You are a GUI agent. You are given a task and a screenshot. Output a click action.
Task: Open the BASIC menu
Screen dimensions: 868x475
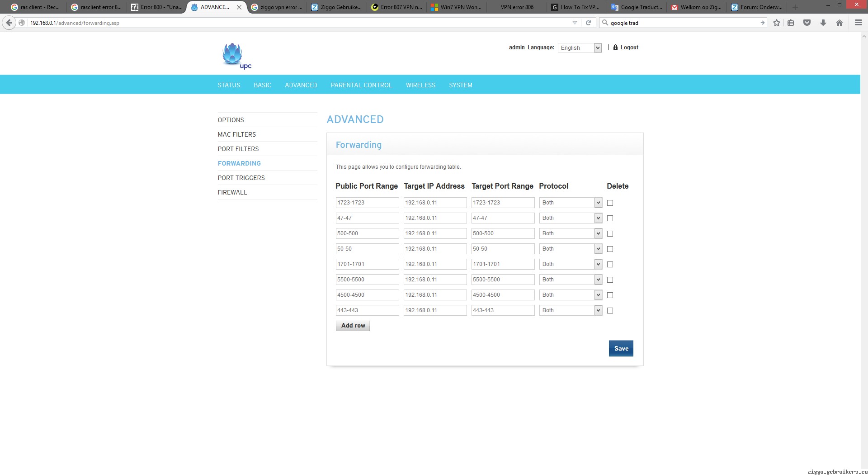(x=262, y=85)
